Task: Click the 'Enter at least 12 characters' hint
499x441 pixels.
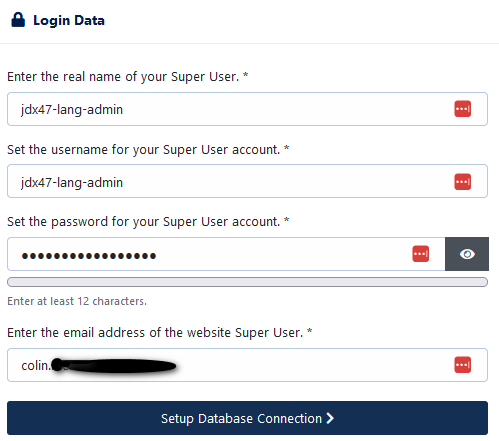Action: [x=77, y=301]
